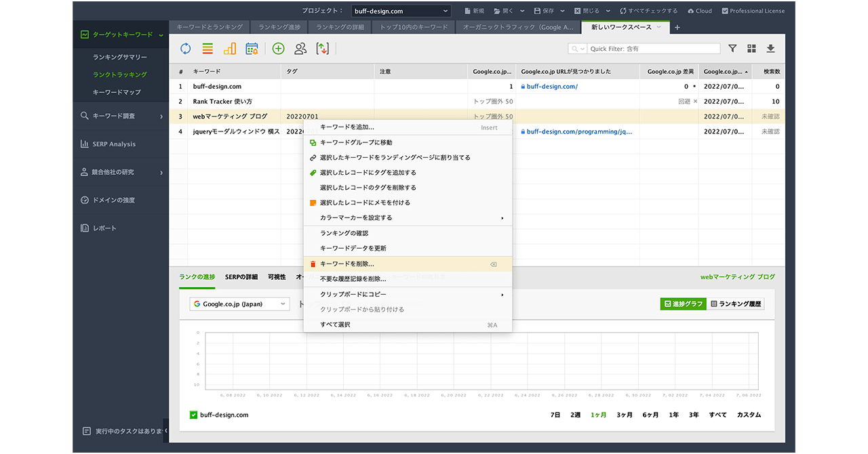Switch to ランキング履歴 view

tap(736, 304)
